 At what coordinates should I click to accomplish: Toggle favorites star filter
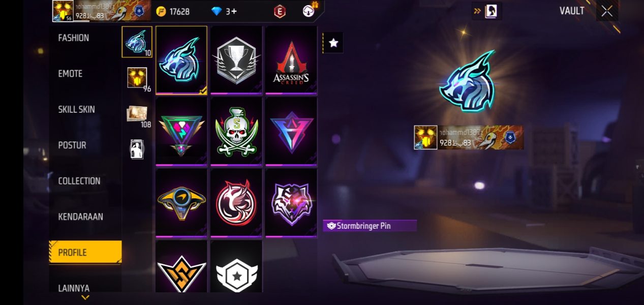333,43
